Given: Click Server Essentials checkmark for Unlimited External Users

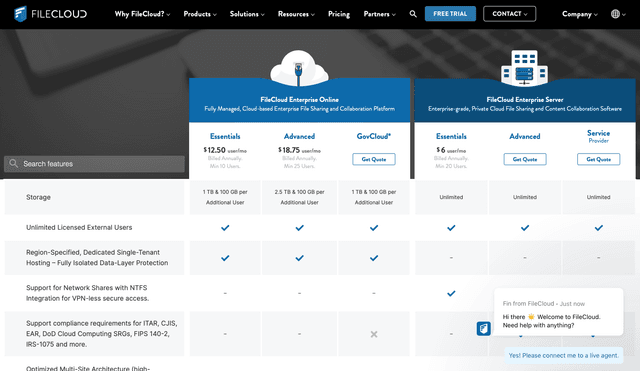Looking at the screenshot, I should (x=451, y=228).
